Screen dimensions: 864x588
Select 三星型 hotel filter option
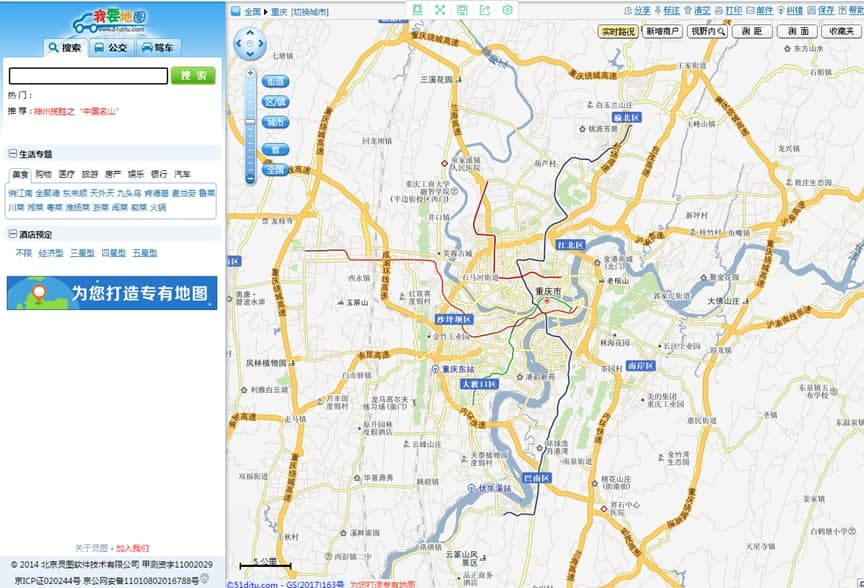click(x=81, y=253)
